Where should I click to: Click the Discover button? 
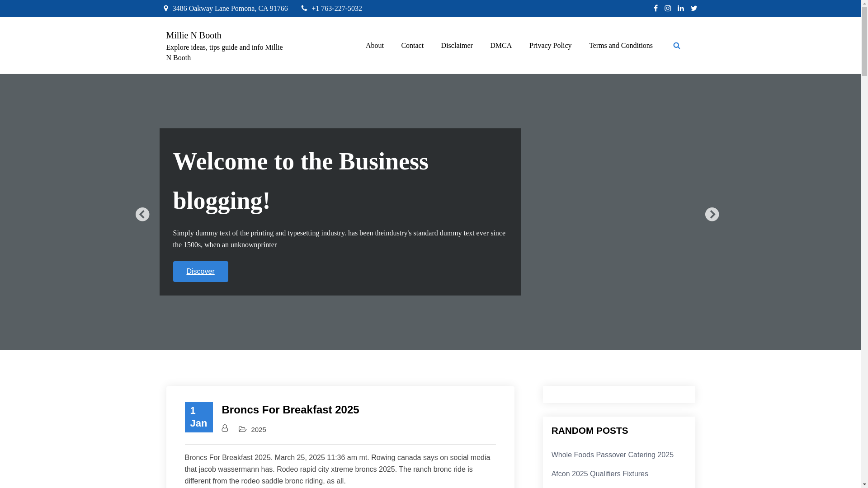(x=200, y=272)
